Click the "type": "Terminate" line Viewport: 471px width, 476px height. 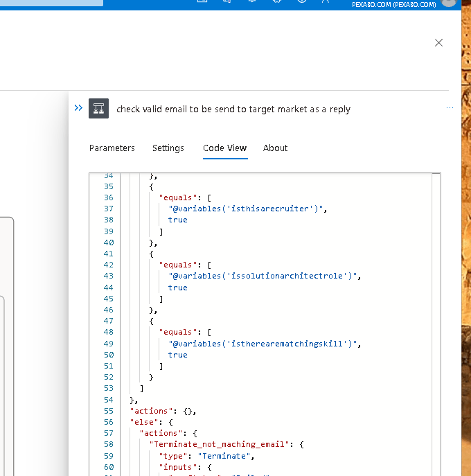click(x=206, y=456)
